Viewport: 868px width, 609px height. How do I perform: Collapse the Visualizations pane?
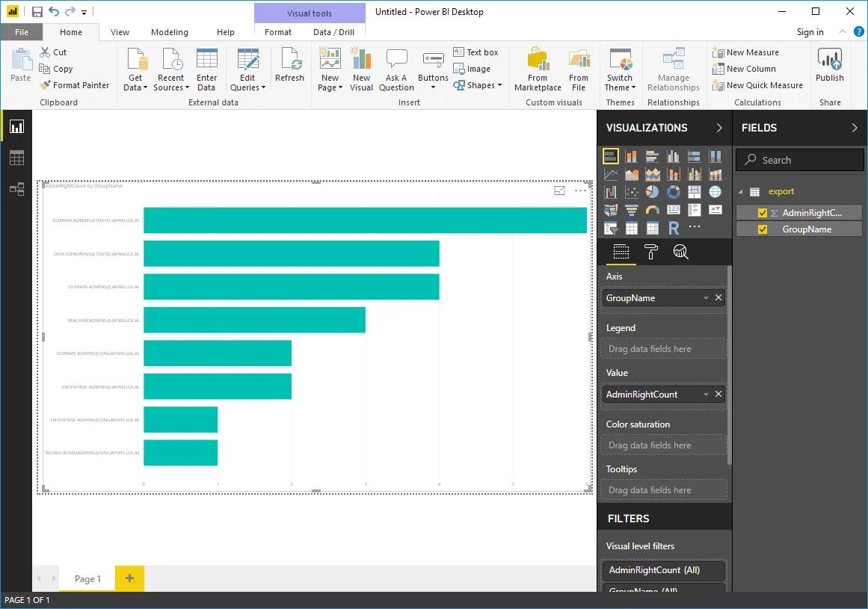tap(719, 128)
